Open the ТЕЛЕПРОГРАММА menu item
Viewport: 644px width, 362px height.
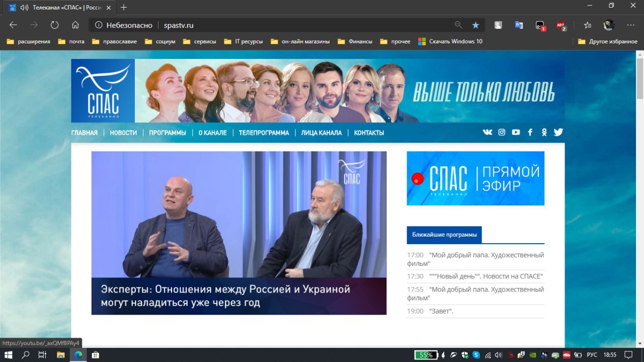(x=264, y=133)
